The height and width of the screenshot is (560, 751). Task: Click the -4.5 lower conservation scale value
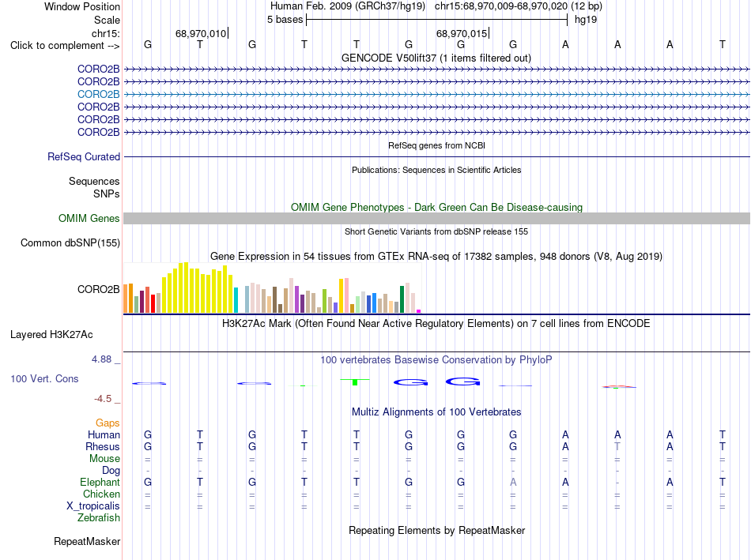coord(103,399)
